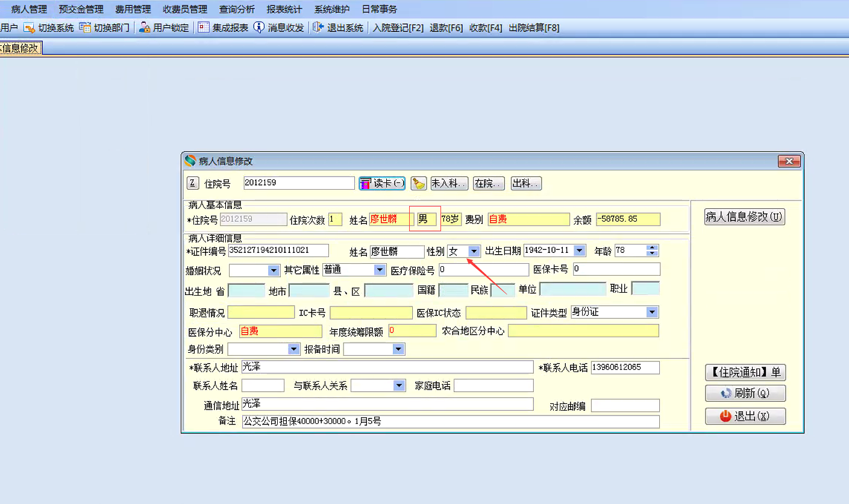Open the 身份类别 dropdown
This screenshot has height=504, width=849.
[x=293, y=349]
